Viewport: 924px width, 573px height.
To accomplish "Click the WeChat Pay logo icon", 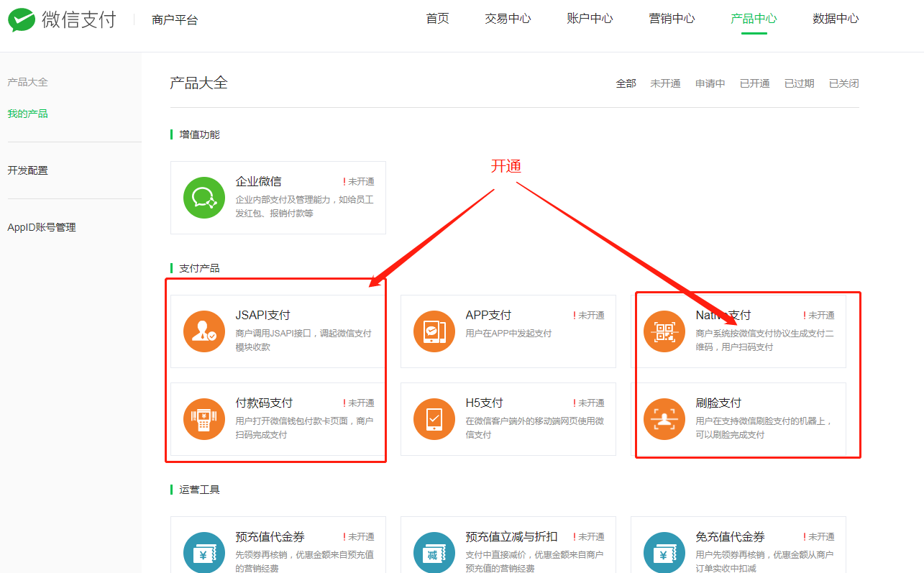I will [21, 19].
